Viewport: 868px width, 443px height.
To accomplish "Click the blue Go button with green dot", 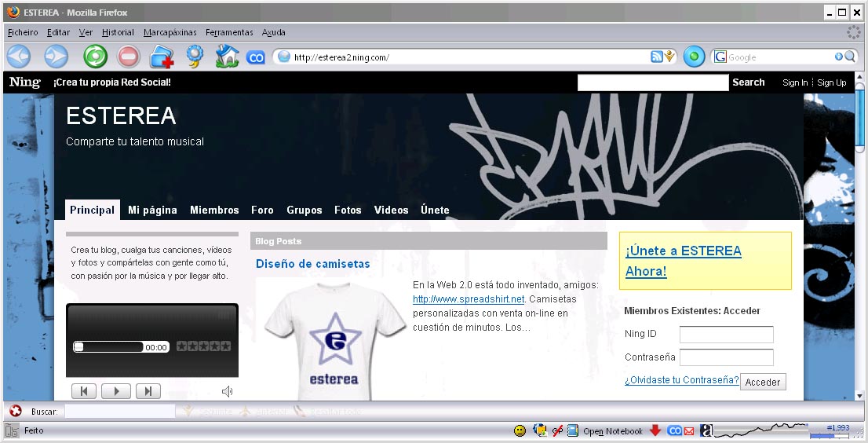I will pyautogui.click(x=694, y=57).
